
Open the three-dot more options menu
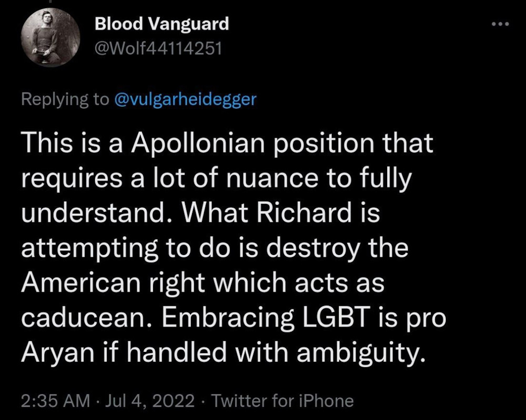[x=500, y=24]
